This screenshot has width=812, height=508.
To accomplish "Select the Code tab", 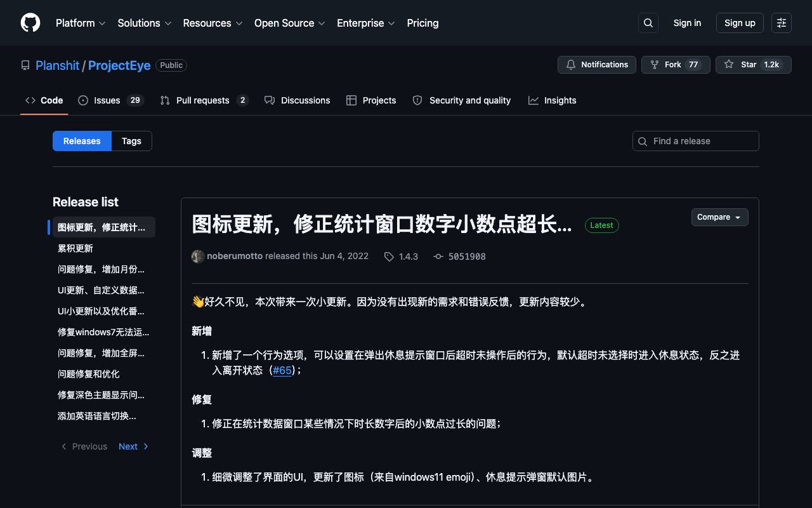I will tap(44, 100).
